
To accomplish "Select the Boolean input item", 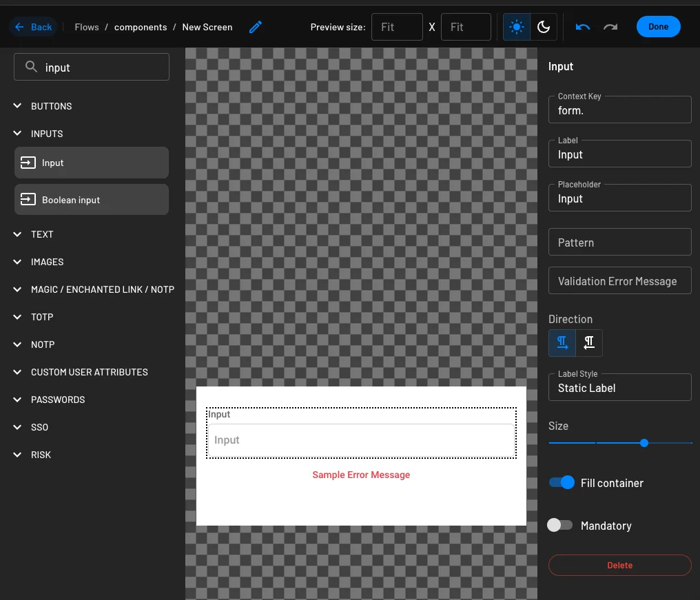I will coord(92,199).
